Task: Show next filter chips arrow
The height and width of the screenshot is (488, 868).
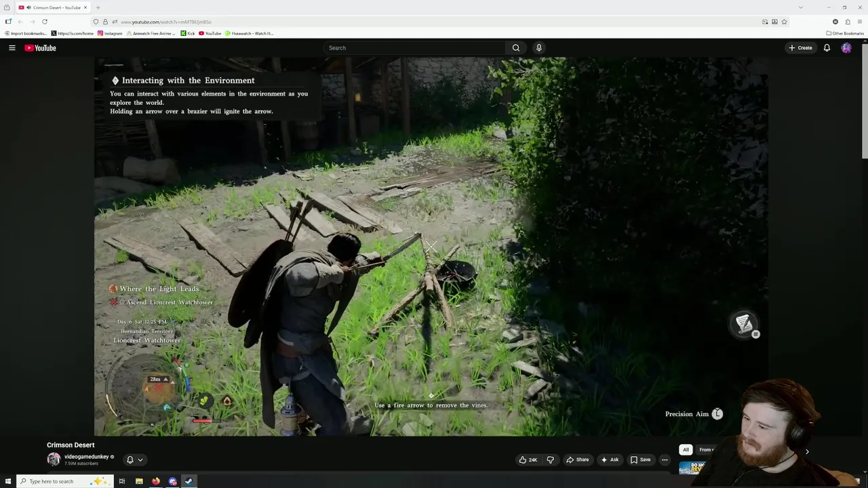Action: coord(807,451)
